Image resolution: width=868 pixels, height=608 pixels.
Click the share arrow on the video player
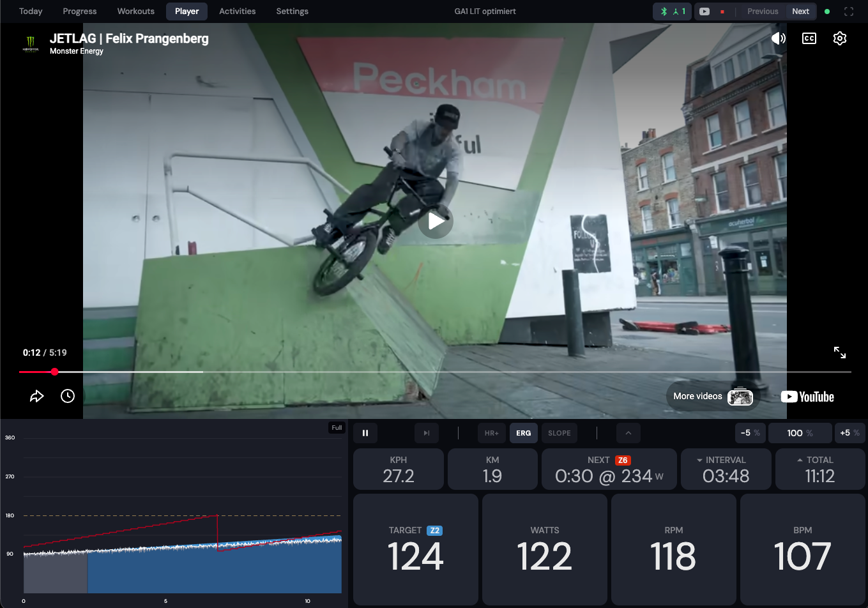coord(36,396)
